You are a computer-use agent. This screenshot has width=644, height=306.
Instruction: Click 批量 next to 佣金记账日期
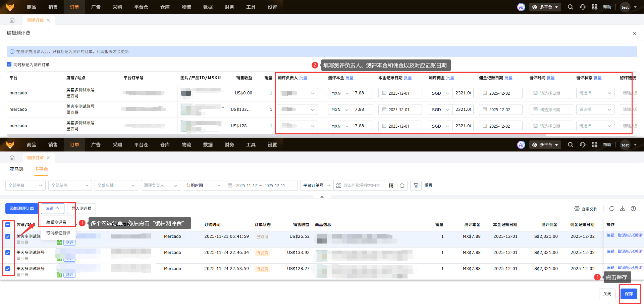508,78
